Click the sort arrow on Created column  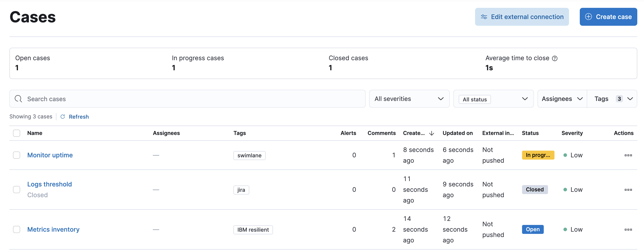pos(431,133)
